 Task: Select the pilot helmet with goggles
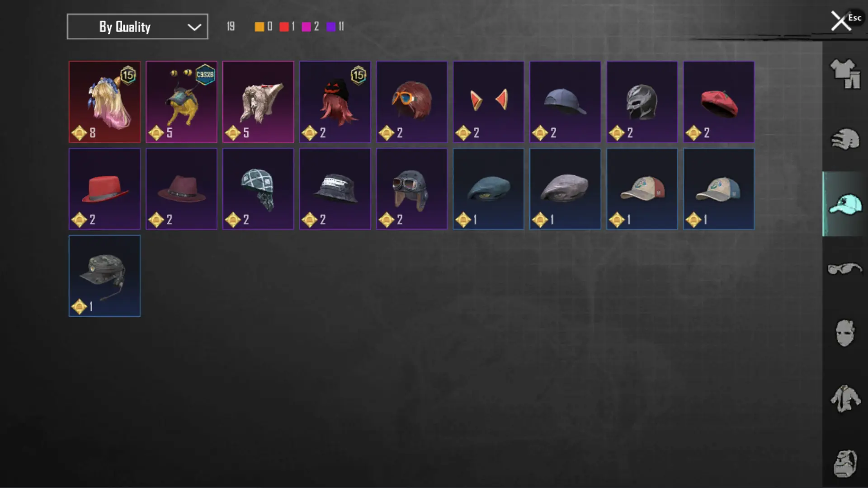click(x=412, y=189)
